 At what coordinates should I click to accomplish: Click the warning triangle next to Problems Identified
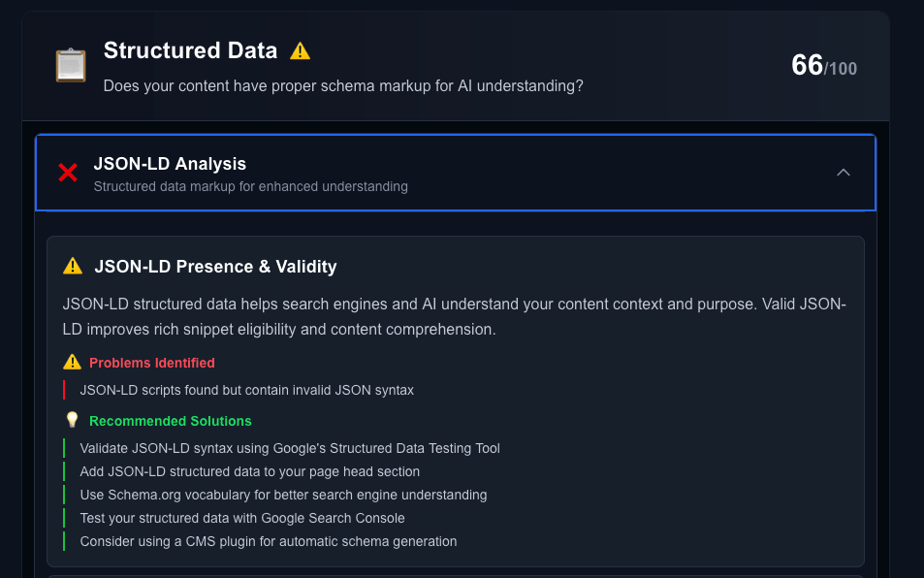coord(72,362)
